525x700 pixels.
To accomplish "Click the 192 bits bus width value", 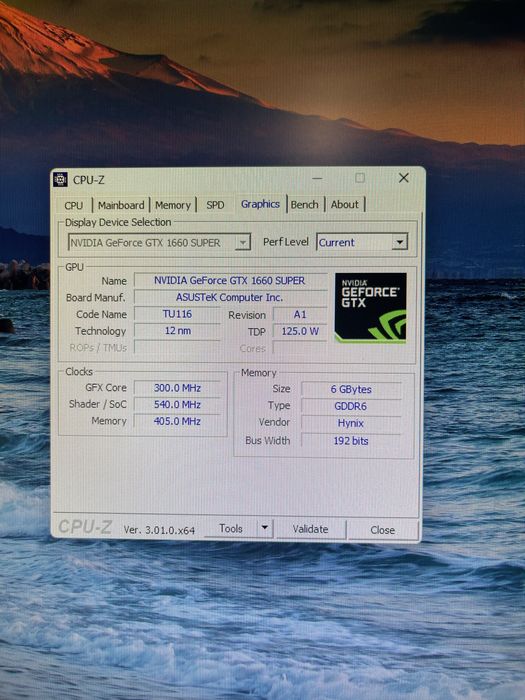I will click(351, 441).
